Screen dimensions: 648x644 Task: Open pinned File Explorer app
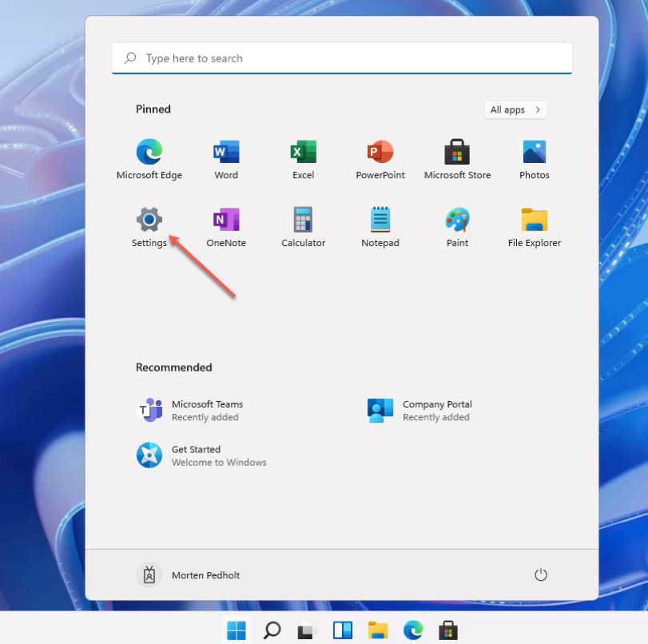click(x=535, y=227)
